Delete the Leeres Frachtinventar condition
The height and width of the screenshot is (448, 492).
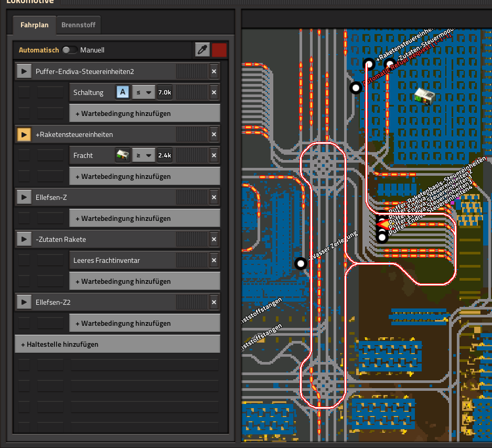pyautogui.click(x=214, y=260)
